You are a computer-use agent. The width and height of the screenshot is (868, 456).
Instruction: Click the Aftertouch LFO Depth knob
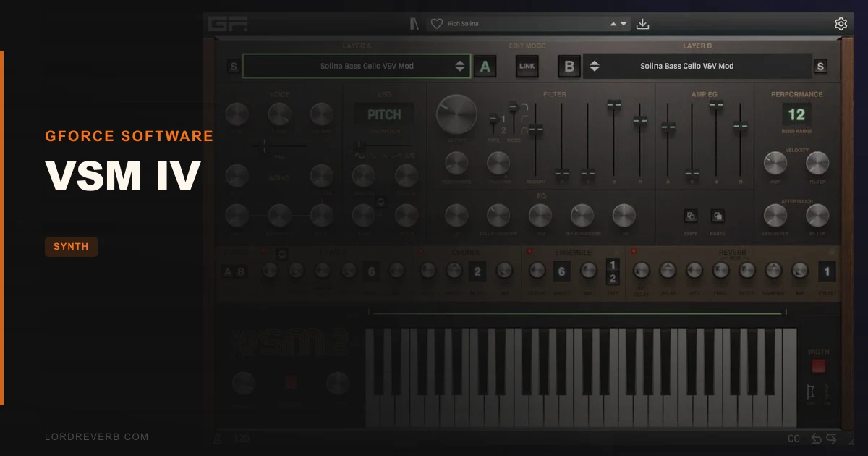[x=775, y=215]
